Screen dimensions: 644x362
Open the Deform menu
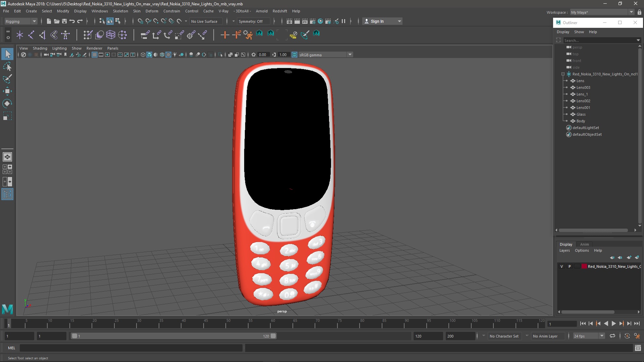pos(152,11)
